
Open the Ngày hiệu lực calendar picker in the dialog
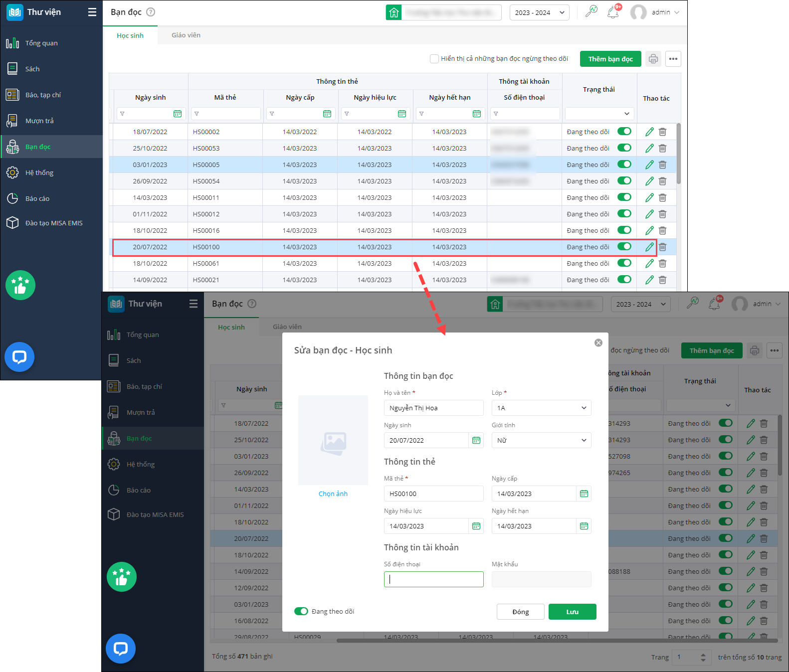476,526
